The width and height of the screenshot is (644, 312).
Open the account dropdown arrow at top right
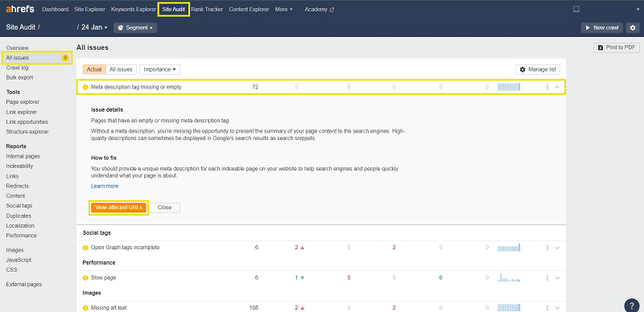[638, 10]
